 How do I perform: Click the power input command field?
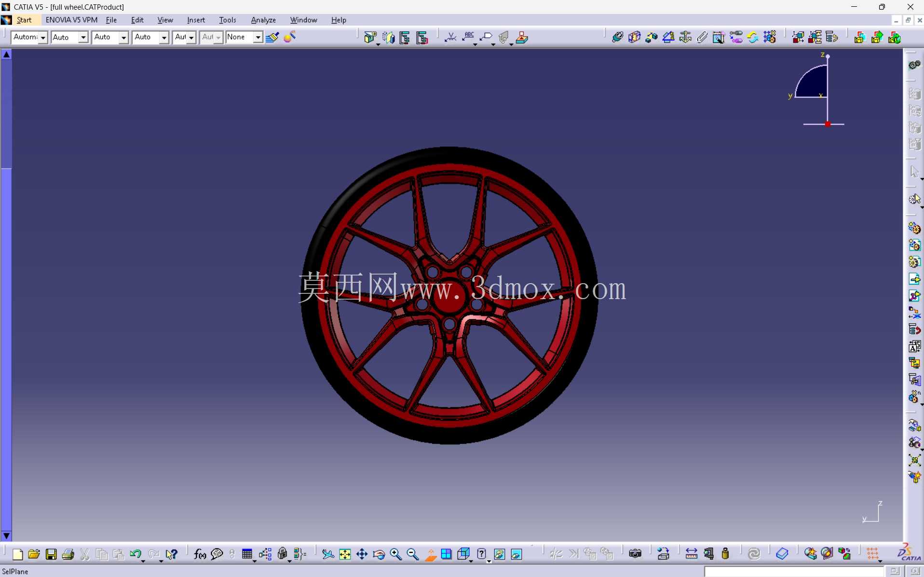coord(794,572)
